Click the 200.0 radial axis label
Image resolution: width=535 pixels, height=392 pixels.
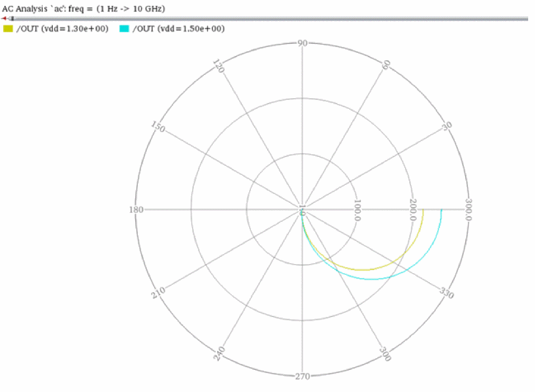tap(412, 210)
